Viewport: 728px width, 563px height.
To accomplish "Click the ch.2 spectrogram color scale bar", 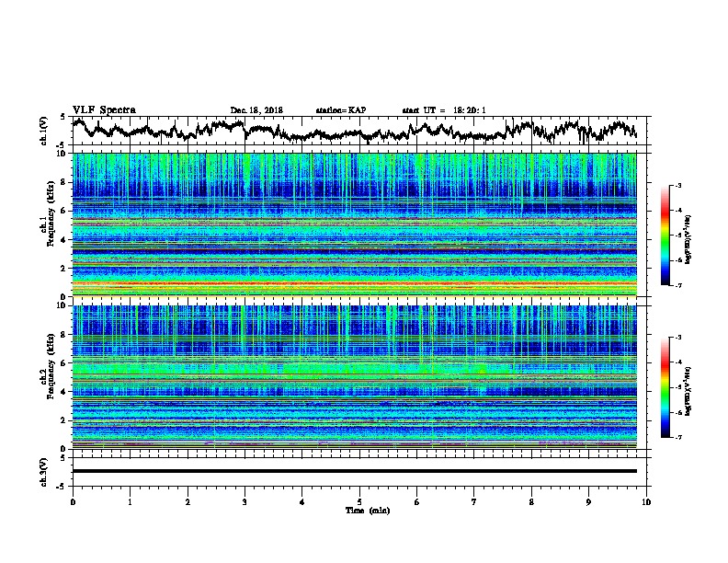I will [665, 387].
